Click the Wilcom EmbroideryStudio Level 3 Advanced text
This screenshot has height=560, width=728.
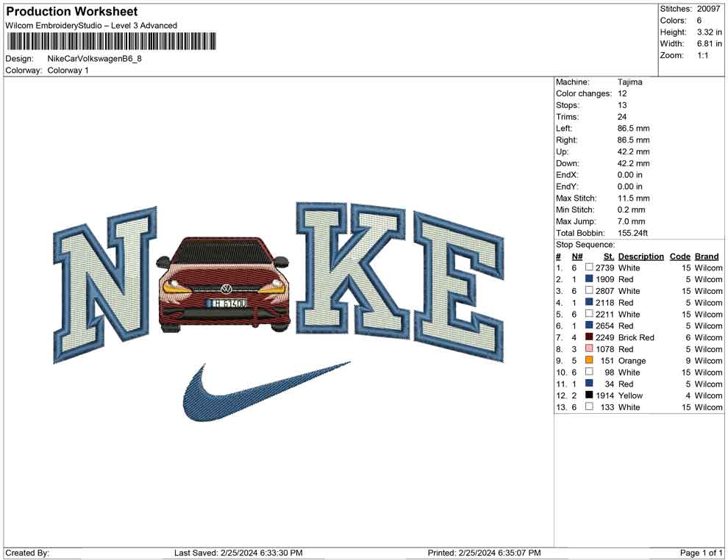click(91, 26)
